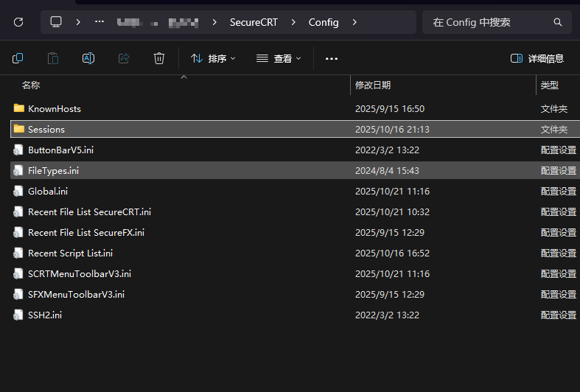
Task: Click the FileTypes.ini file icon
Action: 18,170
